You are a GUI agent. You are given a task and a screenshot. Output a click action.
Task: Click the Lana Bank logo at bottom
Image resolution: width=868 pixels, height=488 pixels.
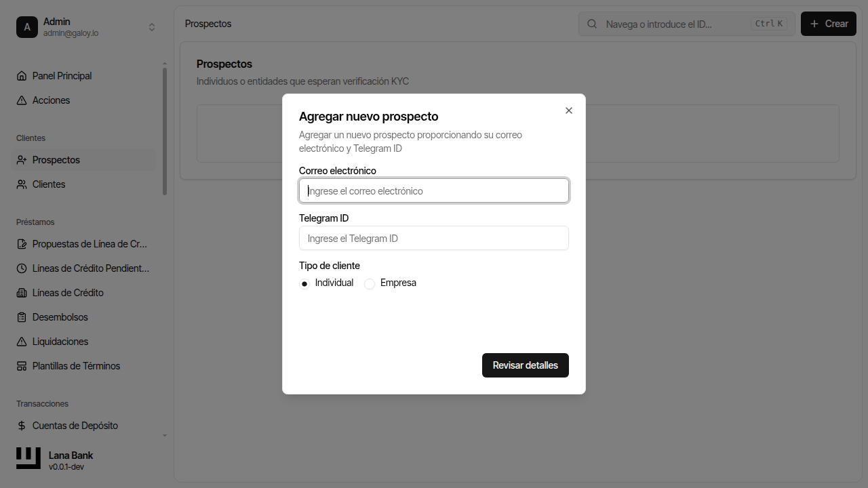[x=28, y=458]
